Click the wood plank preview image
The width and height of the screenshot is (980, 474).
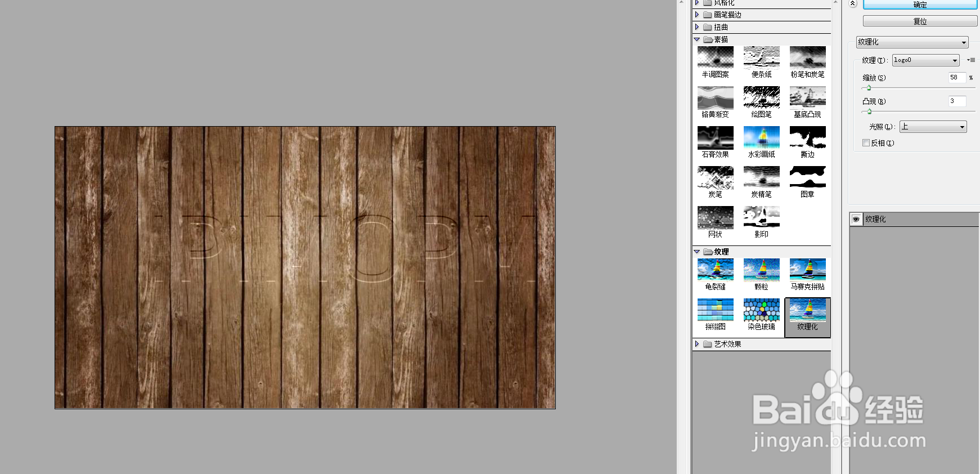pyautogui.click(x=305, y=267)
